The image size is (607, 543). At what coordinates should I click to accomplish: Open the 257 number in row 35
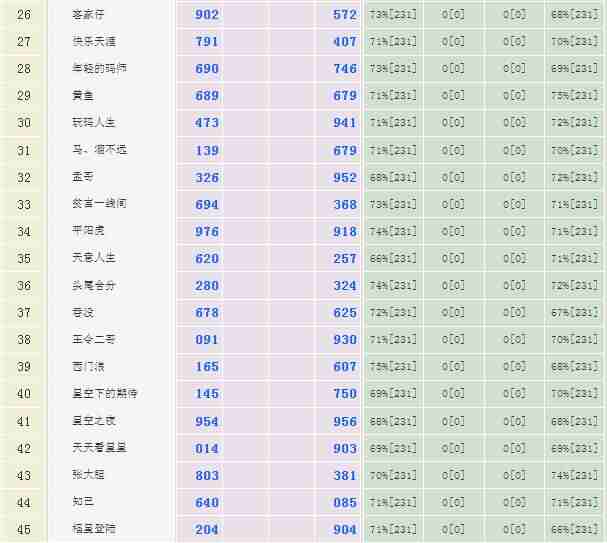coord(344,258)
